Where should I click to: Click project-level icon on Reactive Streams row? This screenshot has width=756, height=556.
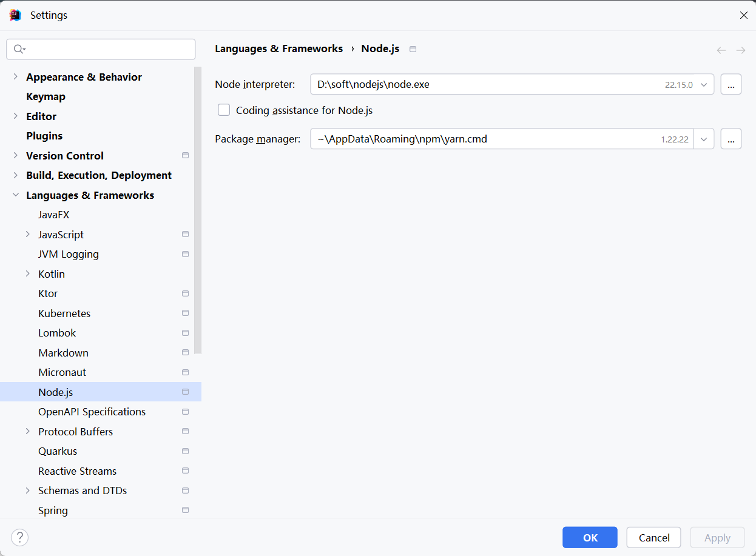pyautogui.click(x=186, y=471)
